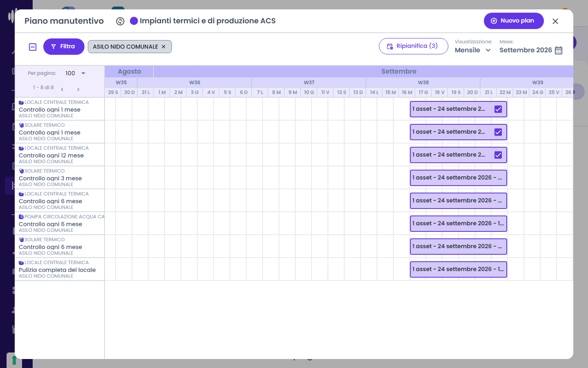Click the asset icon of Controllo ogni 3 mese
The width and height of the screenshot is (588, 368).
point(21,171)
